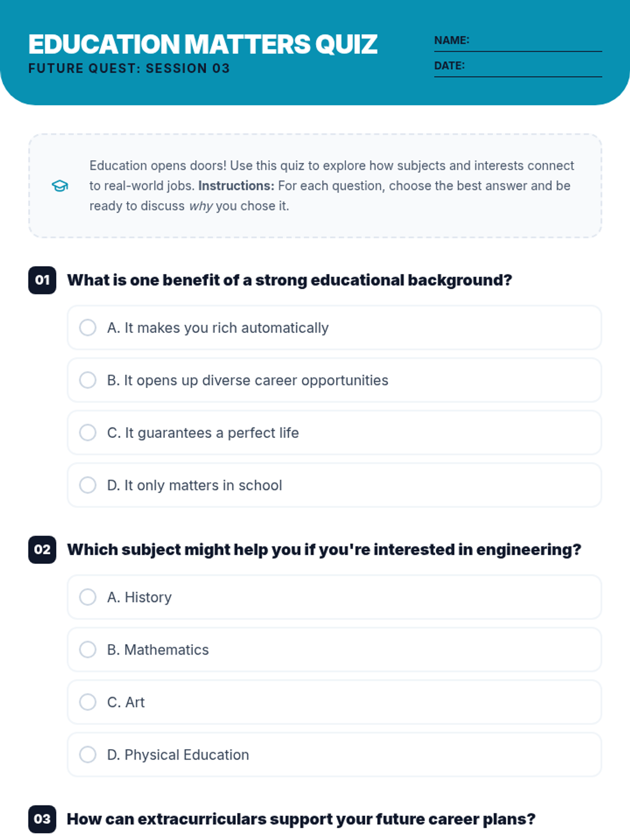Select the History radio button
The height and width of the screenshot is (840, 630).
tap(88, 597)
